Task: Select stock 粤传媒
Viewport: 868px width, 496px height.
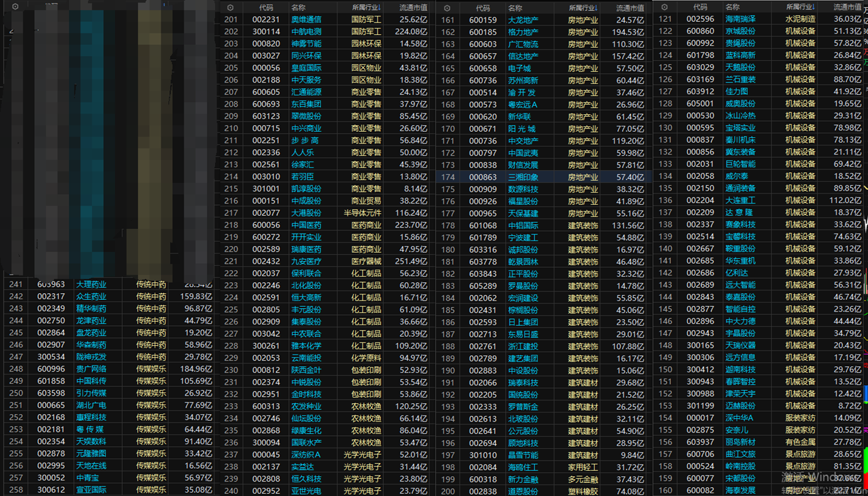Action: [89, 430]
